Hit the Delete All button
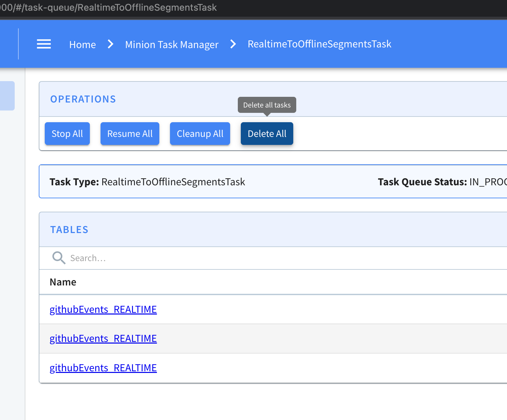Image resolution: width=507 pixels, height=420 pixels. (x=267, y=134)
